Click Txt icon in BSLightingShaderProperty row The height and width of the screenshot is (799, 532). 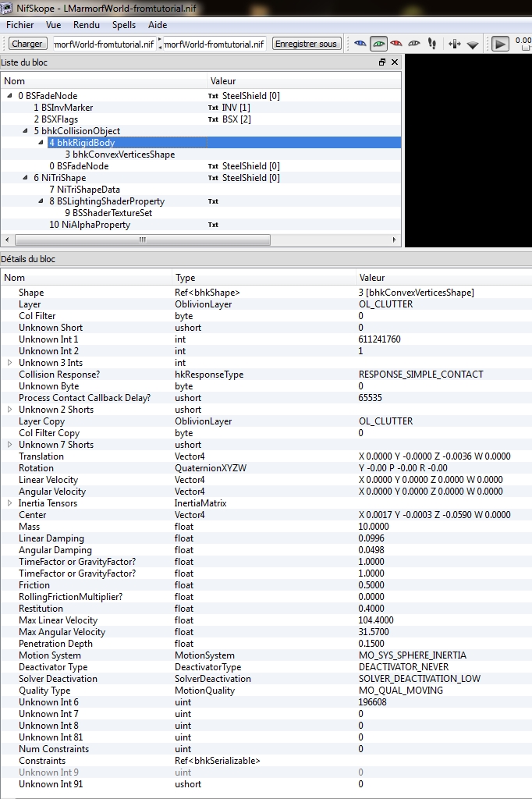[213, 201]
